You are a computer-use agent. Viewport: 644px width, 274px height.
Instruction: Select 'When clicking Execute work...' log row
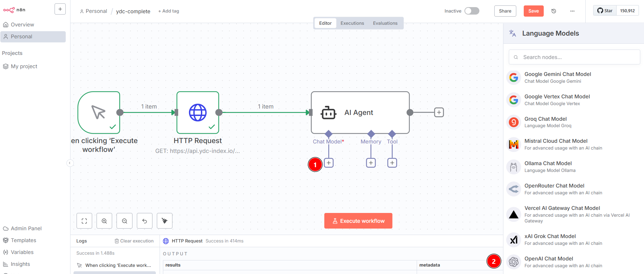[115, 266]
